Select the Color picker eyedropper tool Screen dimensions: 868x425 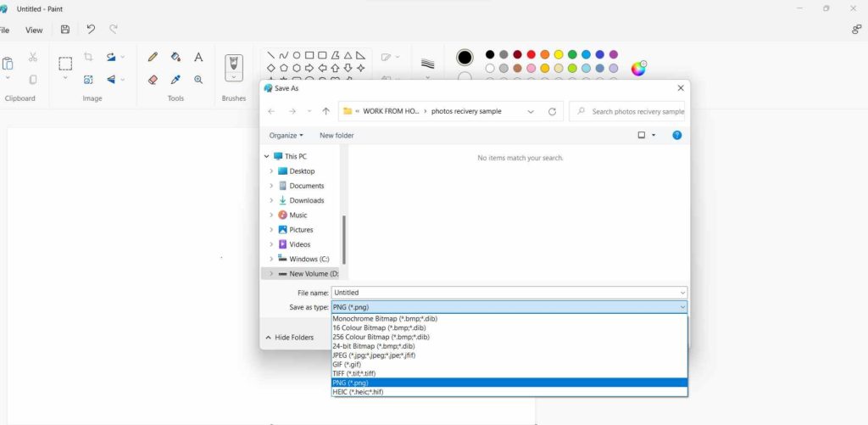(175, 80)
